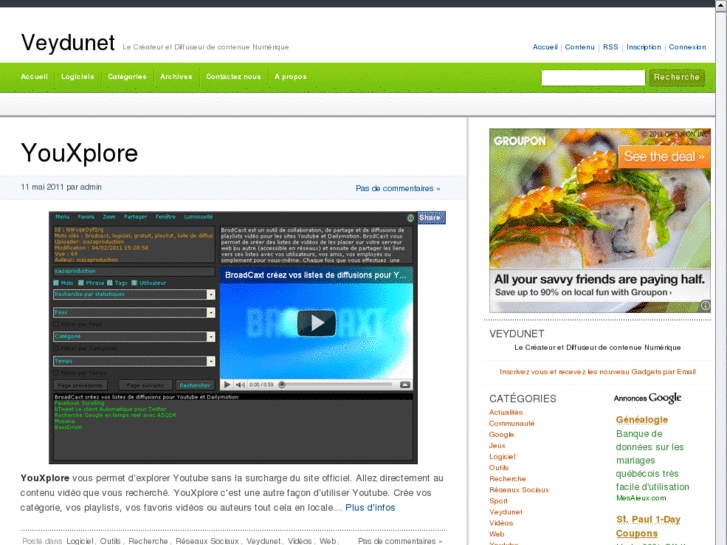Open the Partager menu
Image resolution: width=727 pixels, height=545 pixels.
(x=135, y=217)
